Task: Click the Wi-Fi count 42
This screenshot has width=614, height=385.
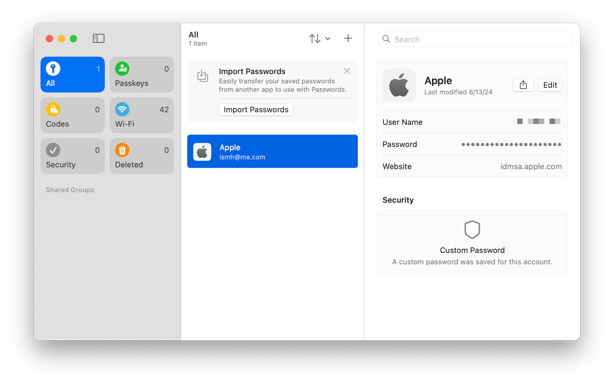Action: [x=164, y=110]
